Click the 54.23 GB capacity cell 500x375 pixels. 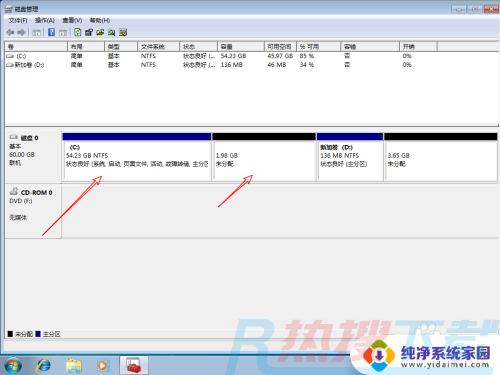pyautogui.click(x=233, y=56)
